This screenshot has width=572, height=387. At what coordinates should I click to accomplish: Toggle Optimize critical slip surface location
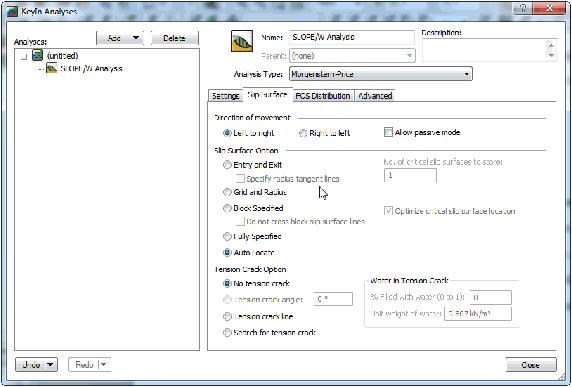coord(388,211)
